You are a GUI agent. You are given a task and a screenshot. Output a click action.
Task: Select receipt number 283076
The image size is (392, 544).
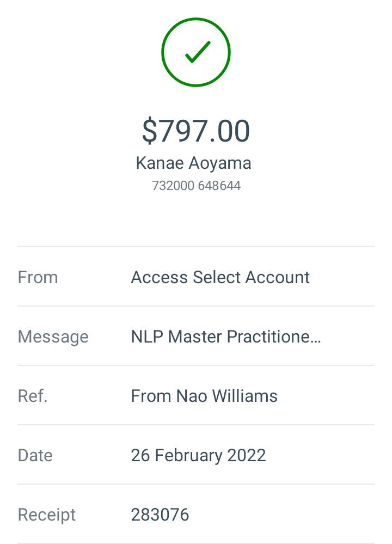(160, 515)
